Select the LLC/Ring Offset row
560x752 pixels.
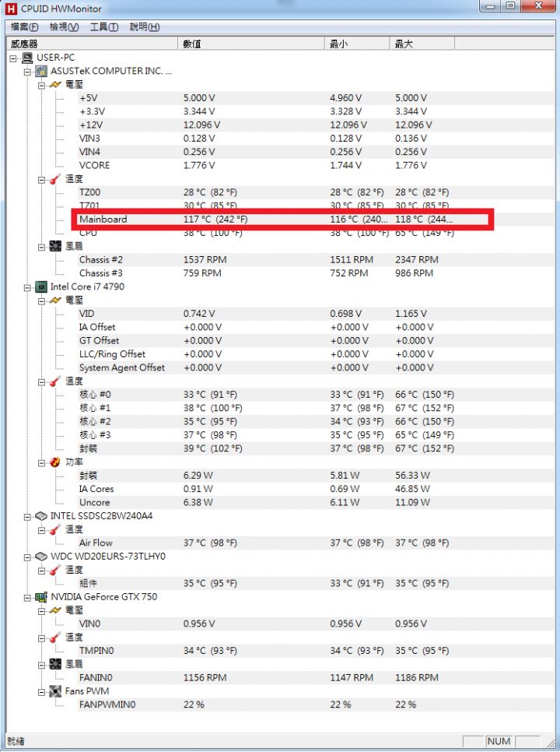click(316, 354)
